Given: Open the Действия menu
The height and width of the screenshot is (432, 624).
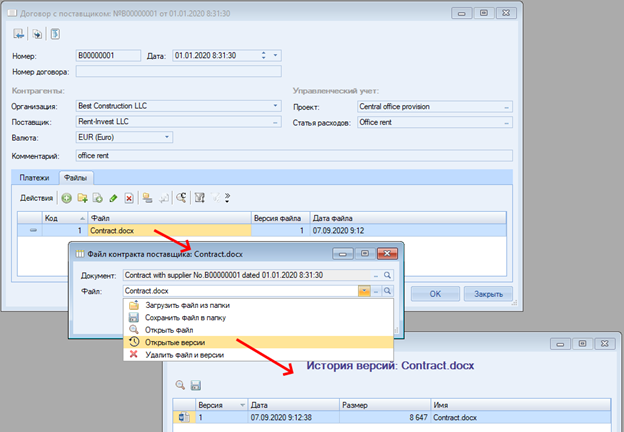Looking at the screenshot, I should pyautogui.click(x=36, y=198).
